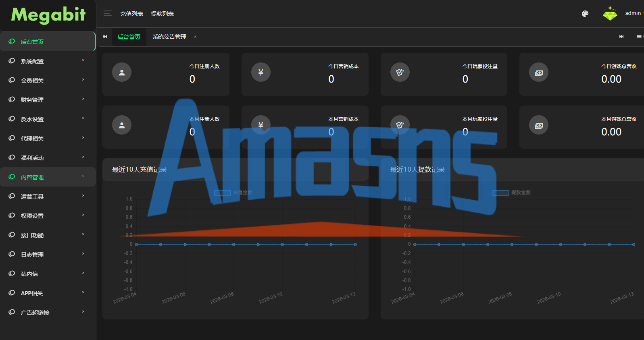Viewport: 644px width, 340px height.
Task: Jump tabs left with the rewind icon
Action: point(105,37)
